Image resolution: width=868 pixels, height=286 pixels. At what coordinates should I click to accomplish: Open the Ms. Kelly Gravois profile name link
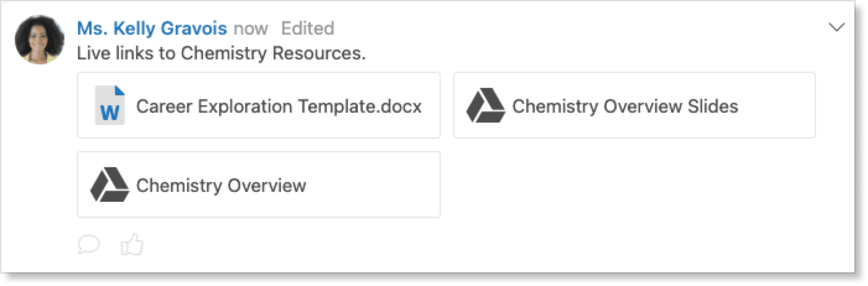pos(152,28)
